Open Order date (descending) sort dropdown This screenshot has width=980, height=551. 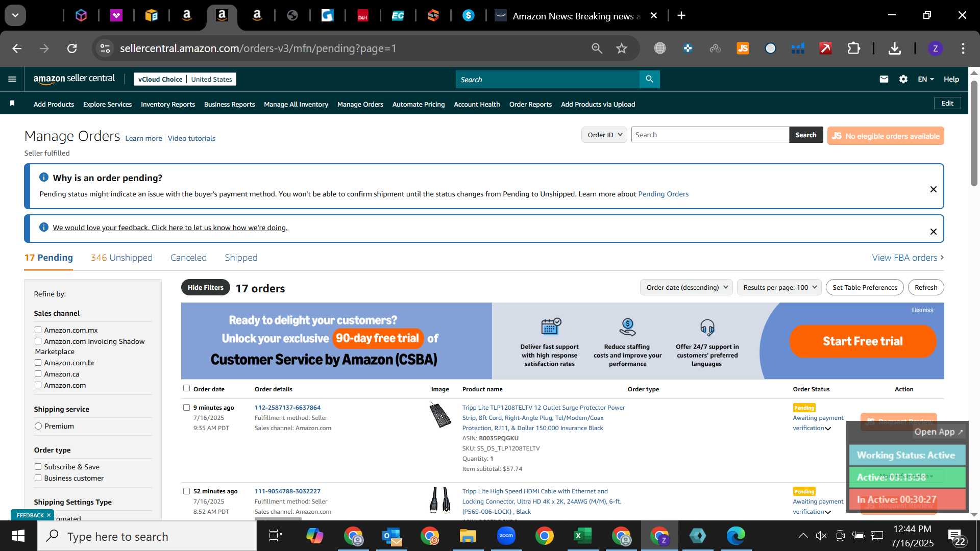tap(687, 287)
